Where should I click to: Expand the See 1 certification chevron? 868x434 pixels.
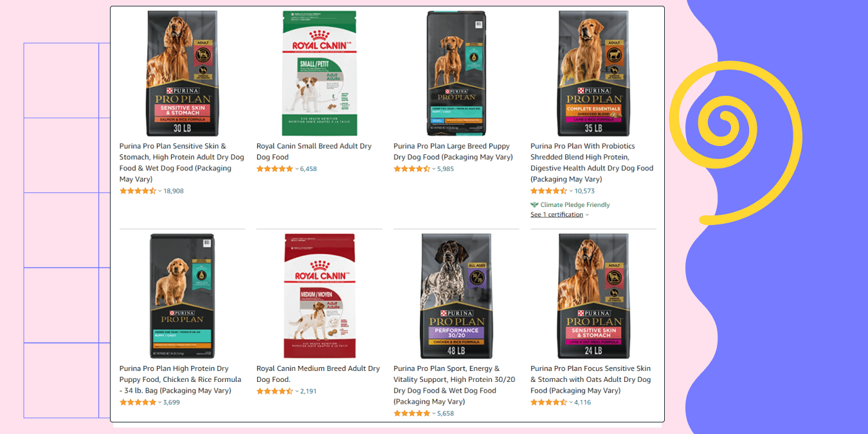(587, 215)
